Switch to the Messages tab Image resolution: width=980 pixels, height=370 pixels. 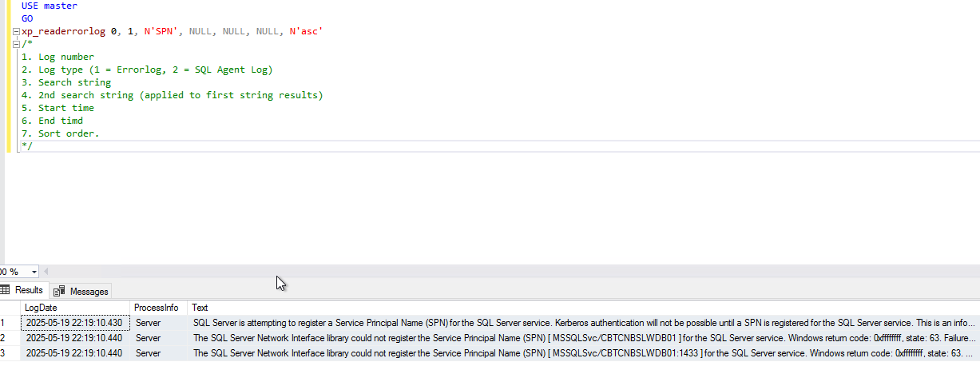click(x=82, y=291)
